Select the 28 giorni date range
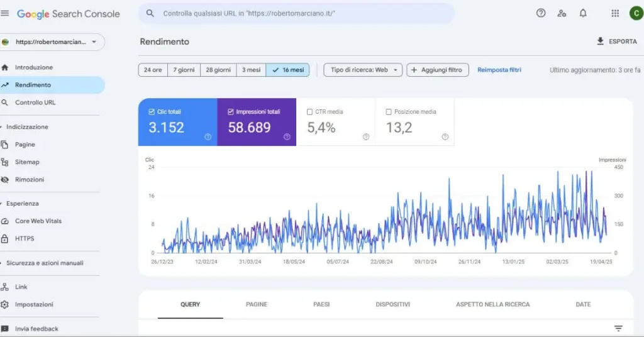Image resolution: width=644 pixels, height=337 pixels. (x=218, y=70)
